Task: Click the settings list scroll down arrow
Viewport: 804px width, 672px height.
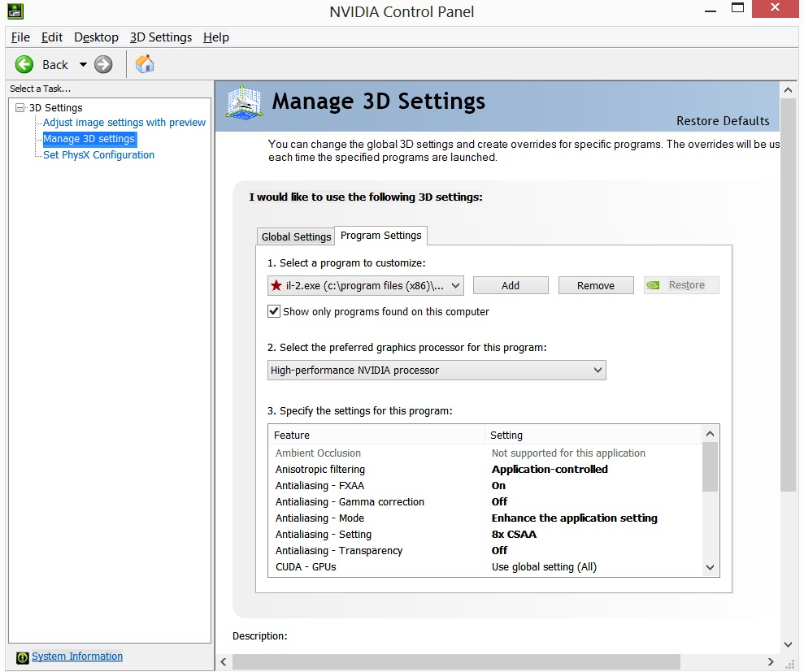Action: click(711, 567)
